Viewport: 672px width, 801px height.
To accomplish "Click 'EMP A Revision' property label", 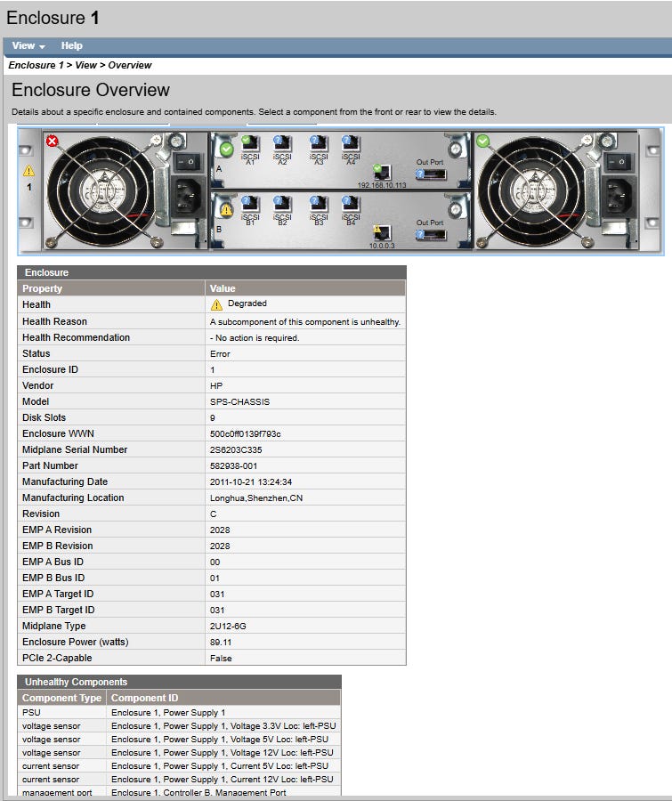I will [57, 530].
